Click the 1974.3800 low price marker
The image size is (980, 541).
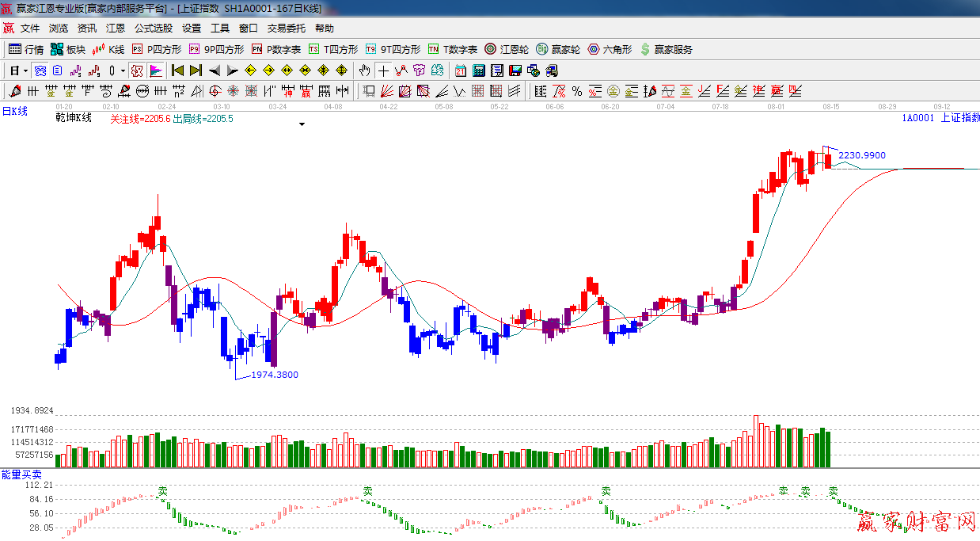pos(275,375)
